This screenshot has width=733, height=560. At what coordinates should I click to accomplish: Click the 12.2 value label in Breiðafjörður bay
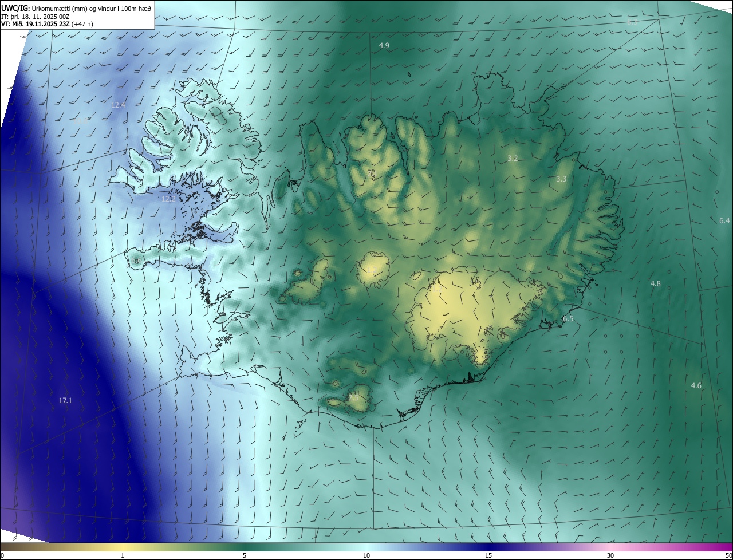168,199
